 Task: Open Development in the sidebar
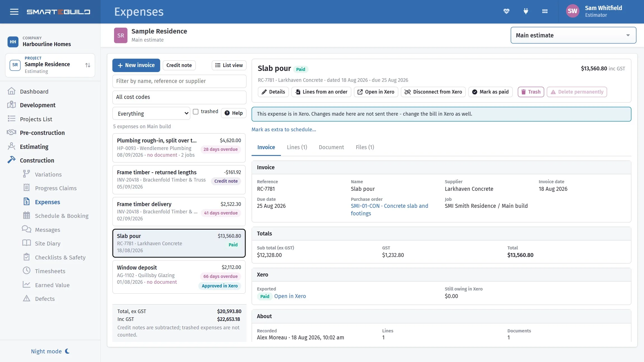[37, 105]
